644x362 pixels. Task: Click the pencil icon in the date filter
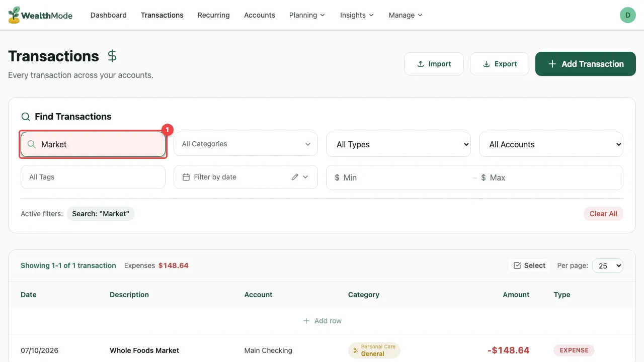click(295, 177)
